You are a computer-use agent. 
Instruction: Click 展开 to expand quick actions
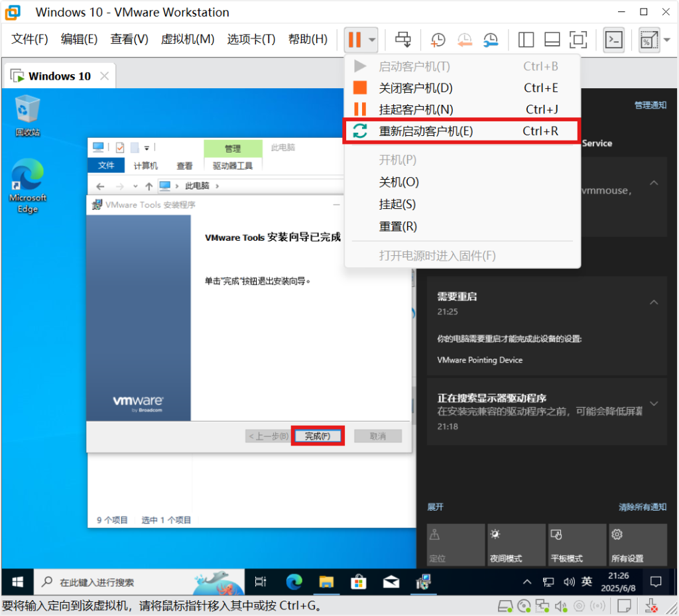pos(435,507)
